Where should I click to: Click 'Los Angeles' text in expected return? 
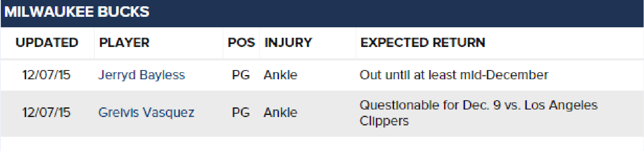click(561, 105)
